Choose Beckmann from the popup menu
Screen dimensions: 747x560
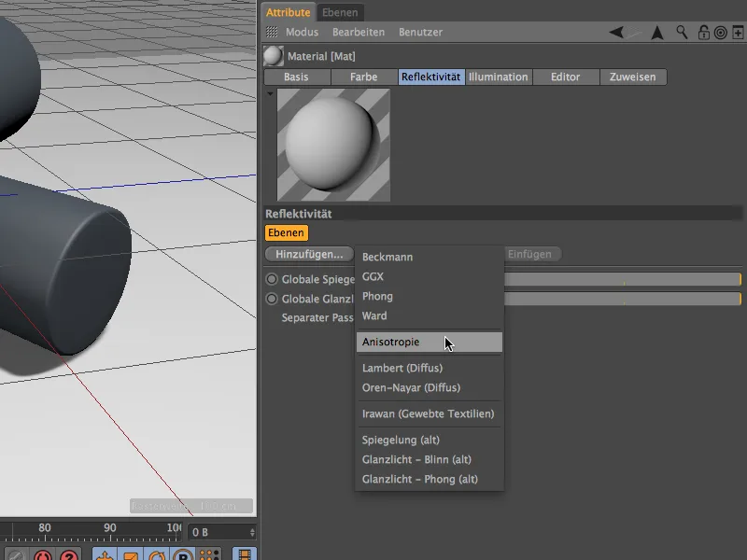[430, 257]
